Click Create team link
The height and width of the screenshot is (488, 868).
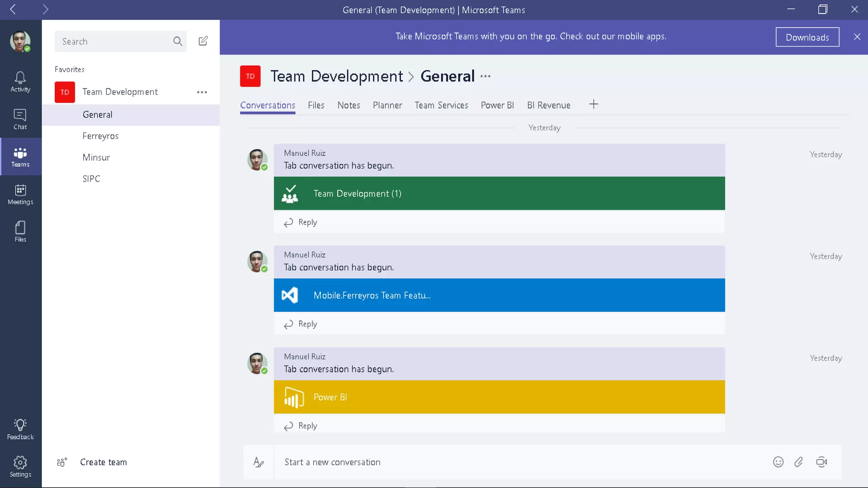click(103, 462)
